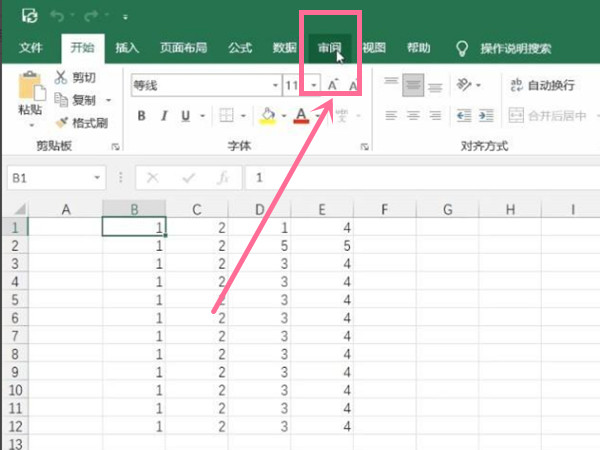Image resolution: width=600 pixels, height=450 pixels.
Task: Click the Increase Font Size icon
Action: 333,86
